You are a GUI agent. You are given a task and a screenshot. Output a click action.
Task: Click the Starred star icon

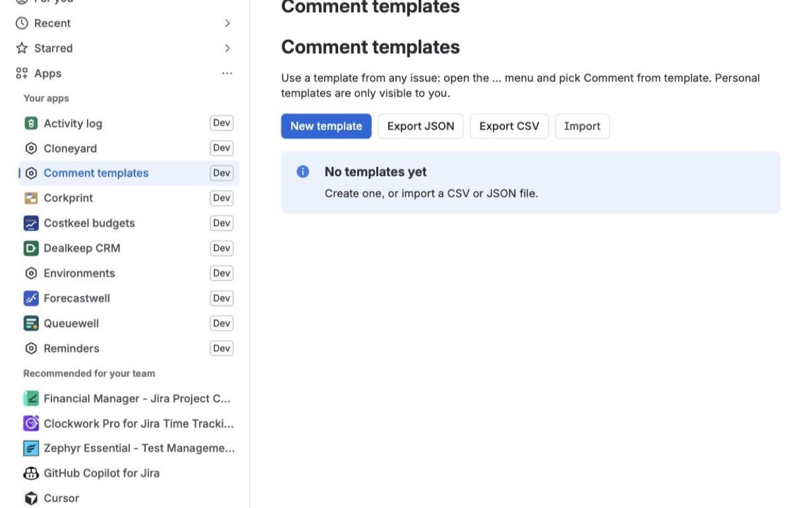(22, 48)
